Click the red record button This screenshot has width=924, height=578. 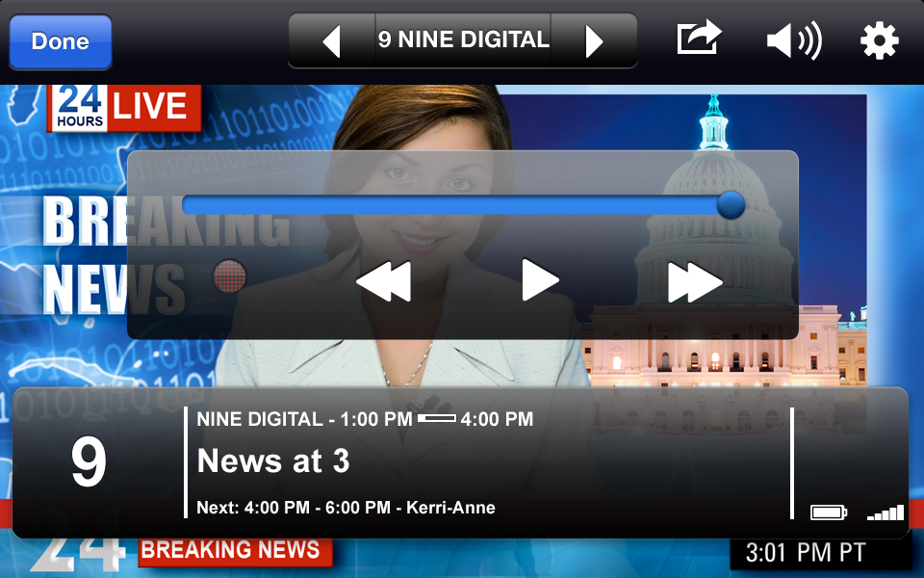click(x=229, y=276)
